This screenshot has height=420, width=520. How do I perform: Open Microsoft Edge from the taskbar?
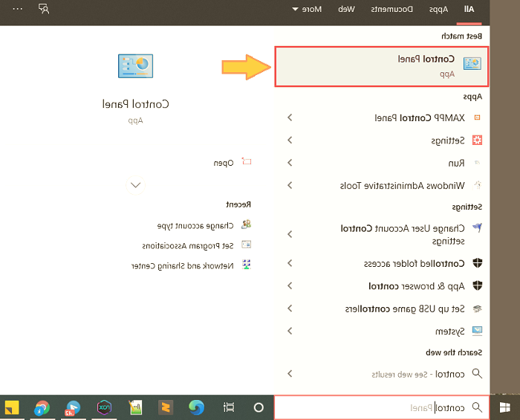pos(196,407)
